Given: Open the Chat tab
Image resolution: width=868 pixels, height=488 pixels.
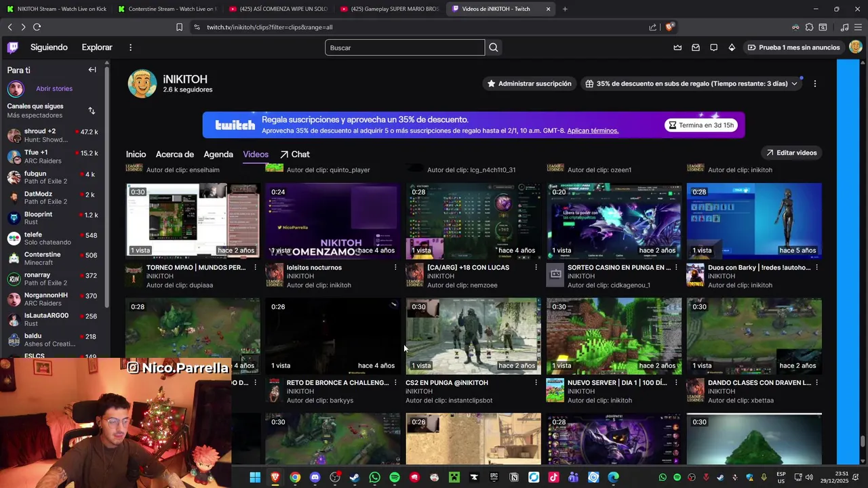Looking at the screenshot, I should (294, 155).
